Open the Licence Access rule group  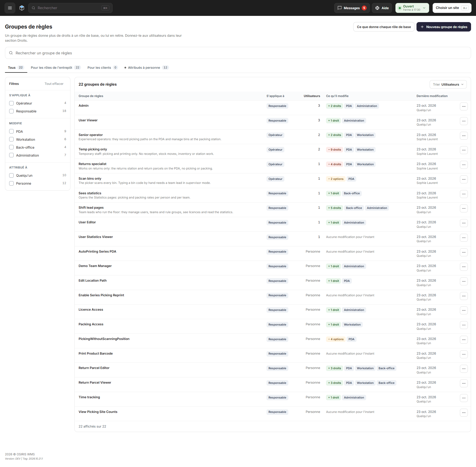[91, 310]
